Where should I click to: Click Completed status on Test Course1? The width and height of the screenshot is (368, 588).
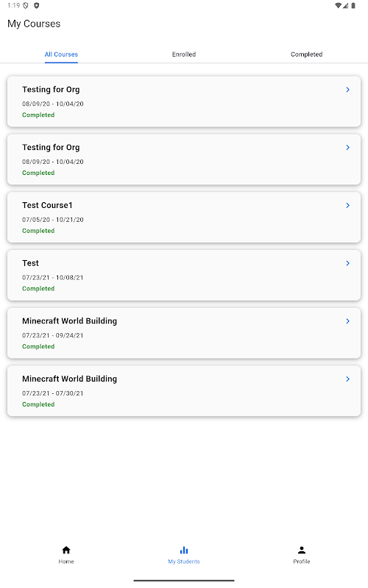coord(38,231)
